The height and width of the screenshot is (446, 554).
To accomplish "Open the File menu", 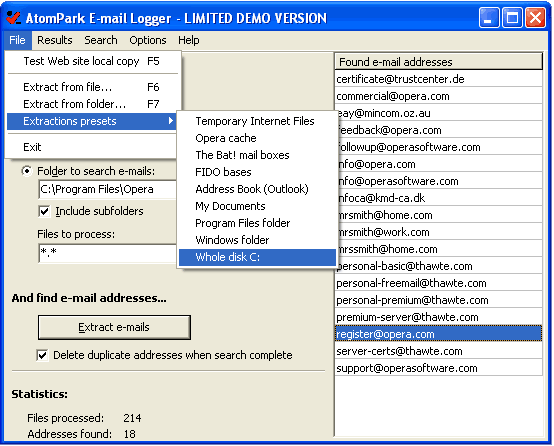I will pos(17,40).
